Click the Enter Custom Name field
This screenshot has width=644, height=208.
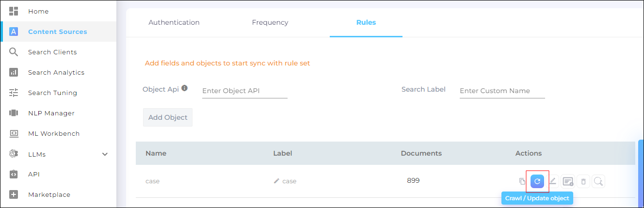tap(502, 91)
